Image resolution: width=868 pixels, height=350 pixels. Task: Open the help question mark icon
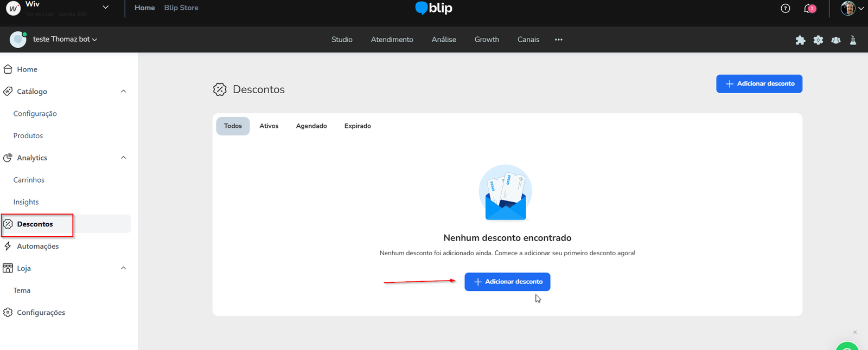(785, 8)
